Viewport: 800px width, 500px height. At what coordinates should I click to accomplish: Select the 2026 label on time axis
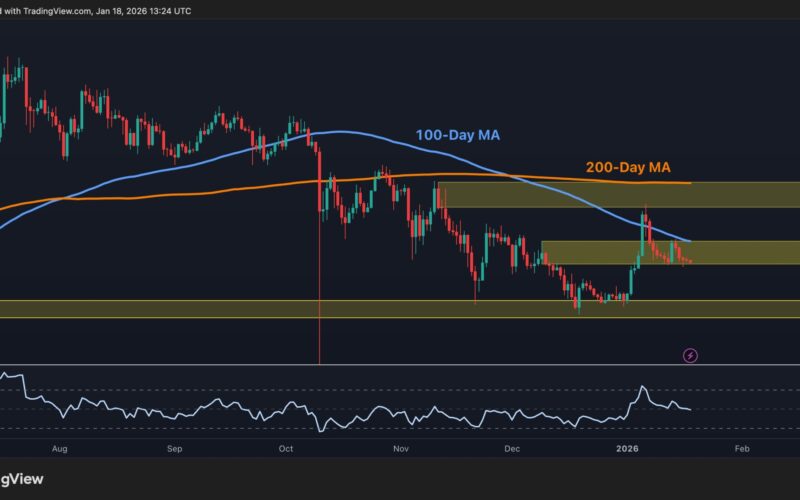click(x=629, y=450)
